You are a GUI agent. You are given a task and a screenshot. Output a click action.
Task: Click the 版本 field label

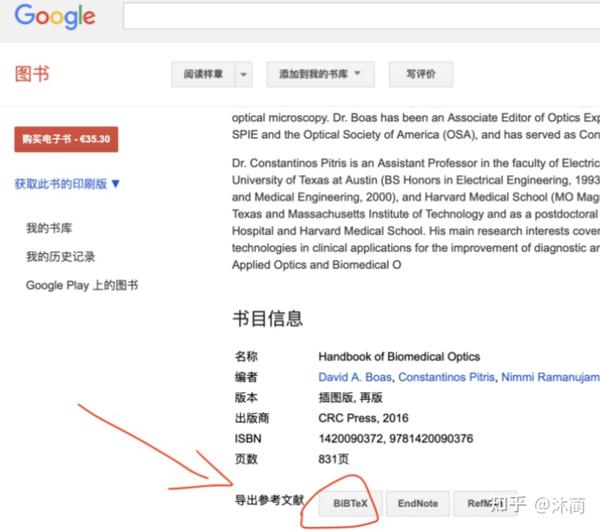(x=246, y=398)
